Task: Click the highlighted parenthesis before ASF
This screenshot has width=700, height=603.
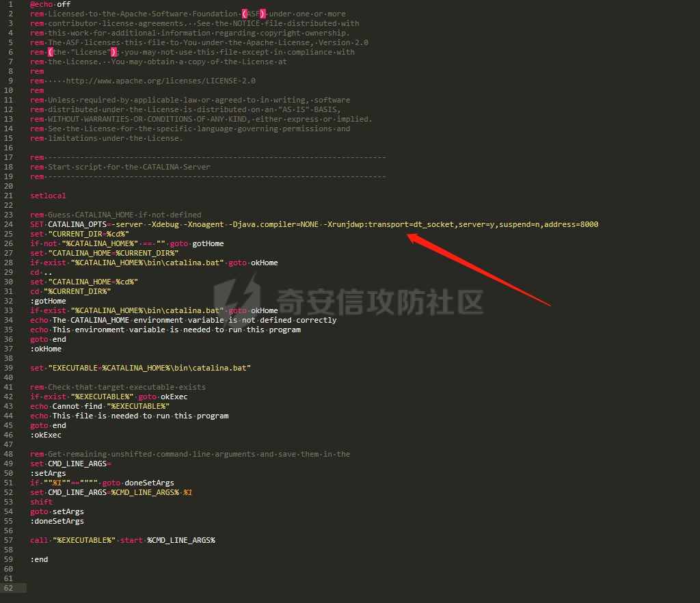Action: tap(245, 14)
